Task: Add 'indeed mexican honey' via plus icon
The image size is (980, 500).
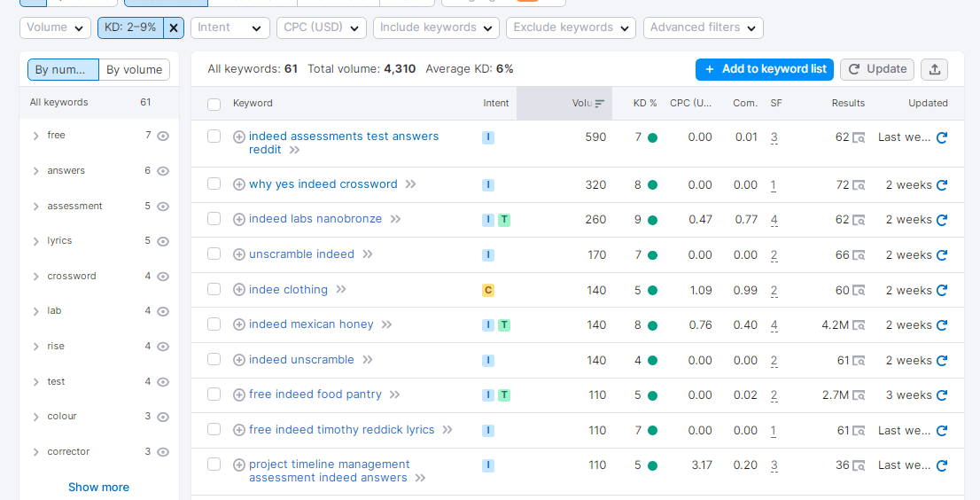Action: [x=238, y=324]
